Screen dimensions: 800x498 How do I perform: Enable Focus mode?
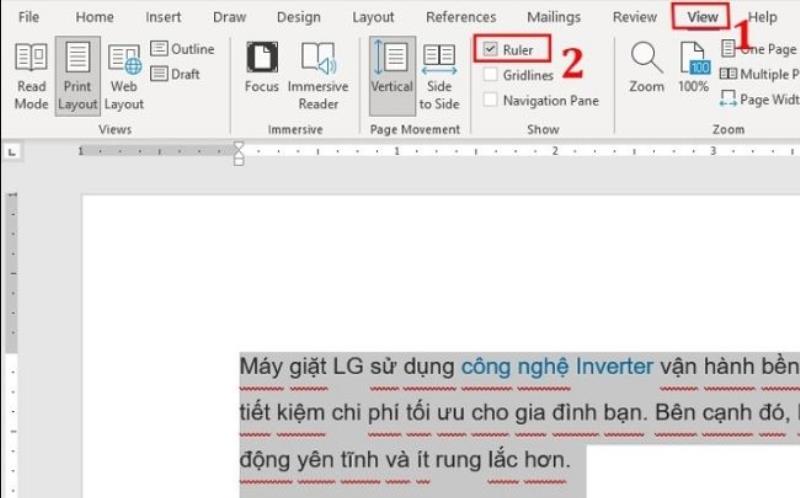pyautogui.click(x=262, y=68)
